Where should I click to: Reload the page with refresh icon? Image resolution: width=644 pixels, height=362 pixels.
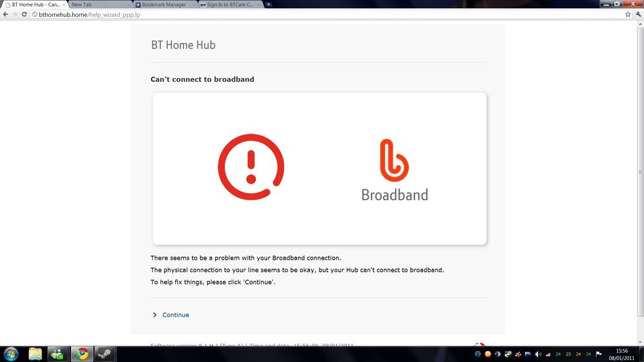(24, 14)
